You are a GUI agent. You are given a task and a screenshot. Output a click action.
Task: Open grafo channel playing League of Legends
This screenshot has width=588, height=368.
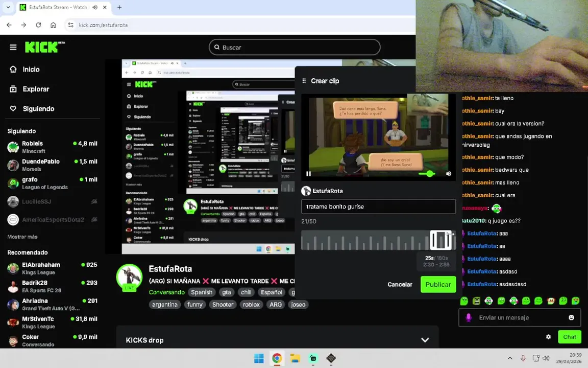pyautogui.click(x=52, y=183)
